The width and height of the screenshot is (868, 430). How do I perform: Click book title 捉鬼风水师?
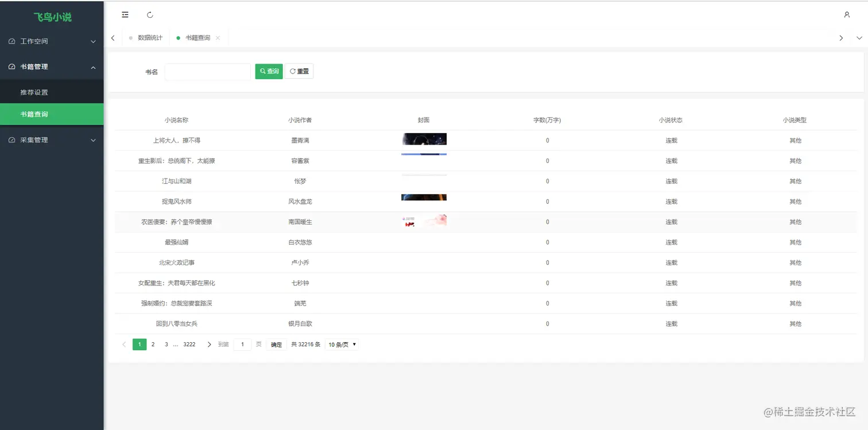coord(177,202)
